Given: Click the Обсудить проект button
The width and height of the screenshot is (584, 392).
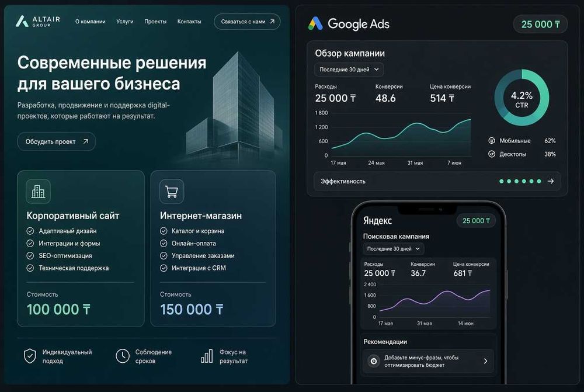Looking at the screenshot, I should click(x=57, y=141).
